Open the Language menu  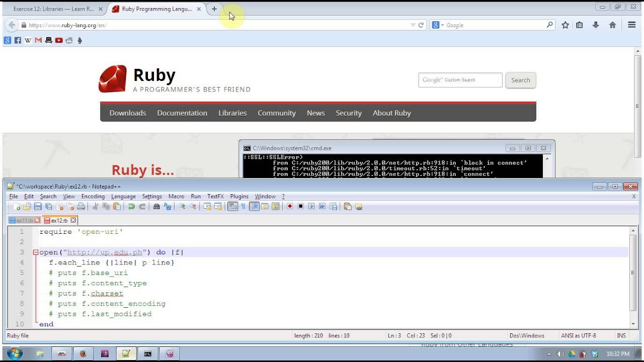click(x=123, y=196)
